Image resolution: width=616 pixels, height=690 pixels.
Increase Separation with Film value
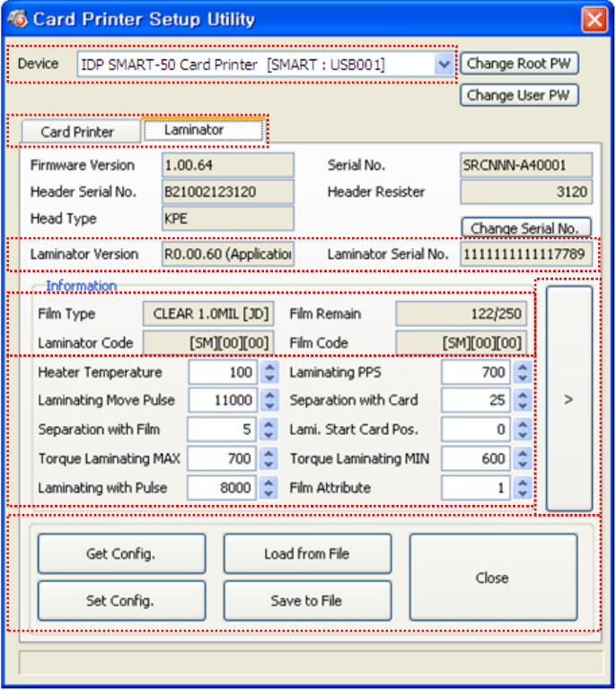tap(268, 423)
